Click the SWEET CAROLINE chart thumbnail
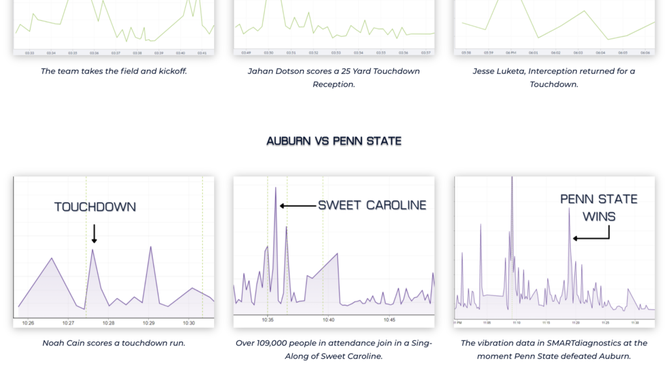 pos(334,252)
